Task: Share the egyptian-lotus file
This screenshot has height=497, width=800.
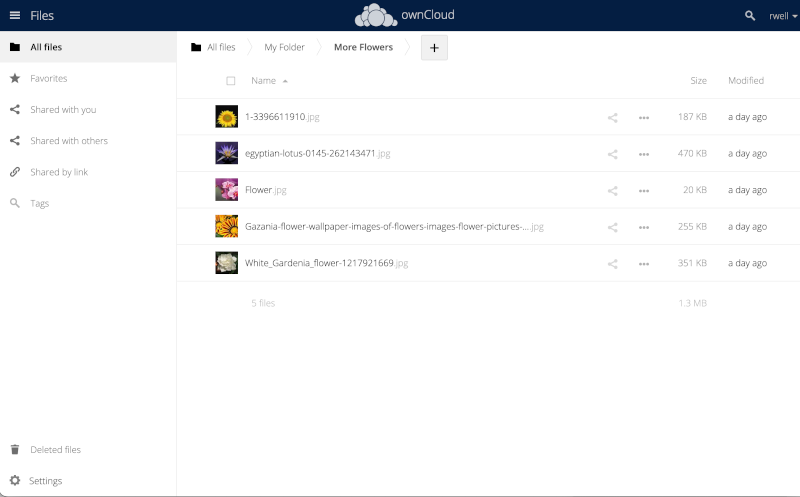Action: 613,154
